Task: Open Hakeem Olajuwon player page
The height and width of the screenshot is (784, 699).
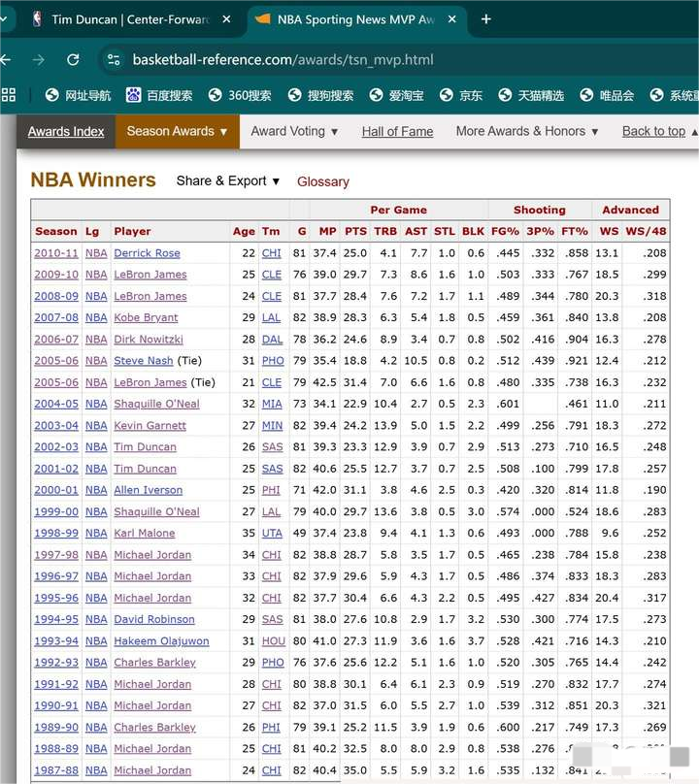Action: 161,641
